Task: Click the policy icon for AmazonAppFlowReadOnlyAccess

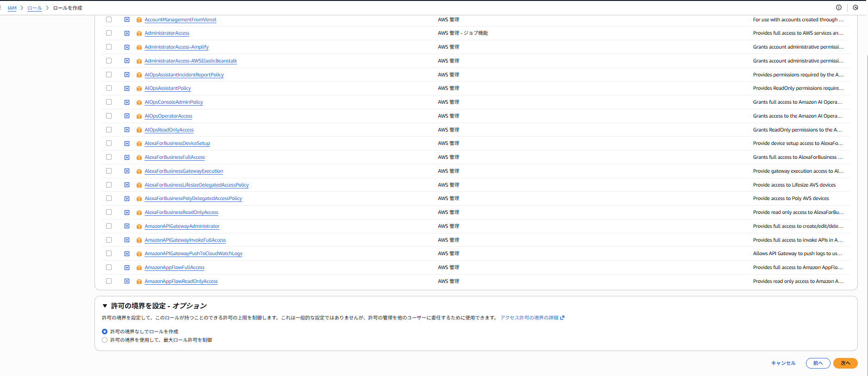Action: coord(139,282)
